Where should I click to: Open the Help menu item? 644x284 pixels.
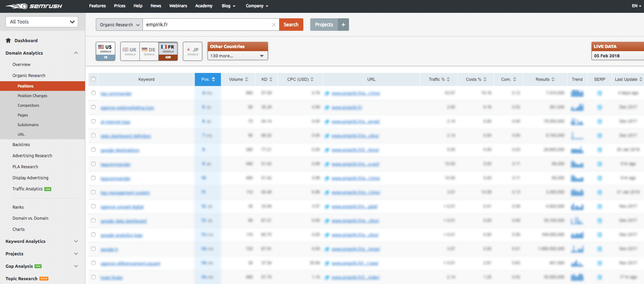(138, 6)
